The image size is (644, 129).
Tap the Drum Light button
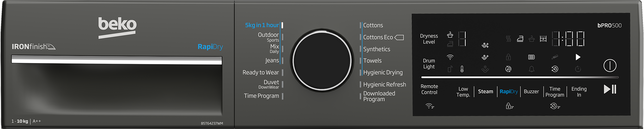coord(429,64)
